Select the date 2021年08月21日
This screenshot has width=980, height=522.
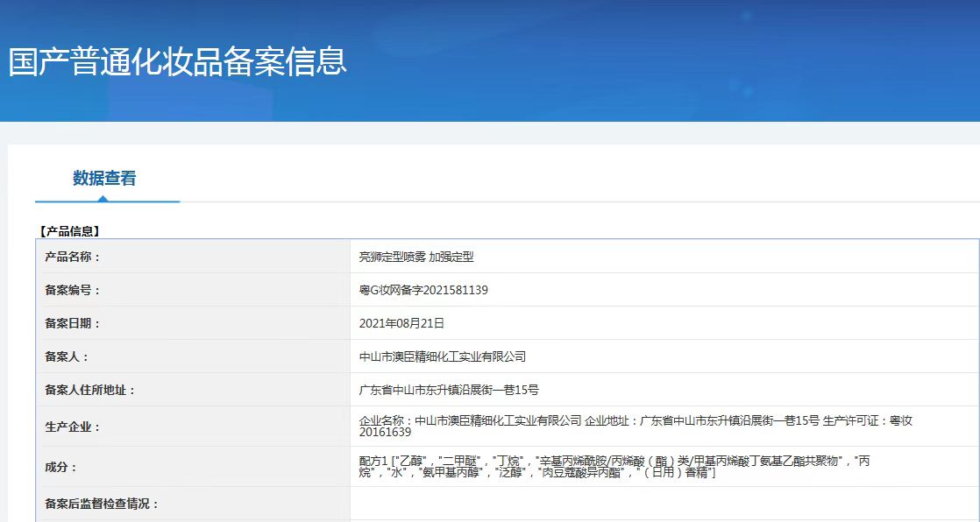[x=401, y=323]
